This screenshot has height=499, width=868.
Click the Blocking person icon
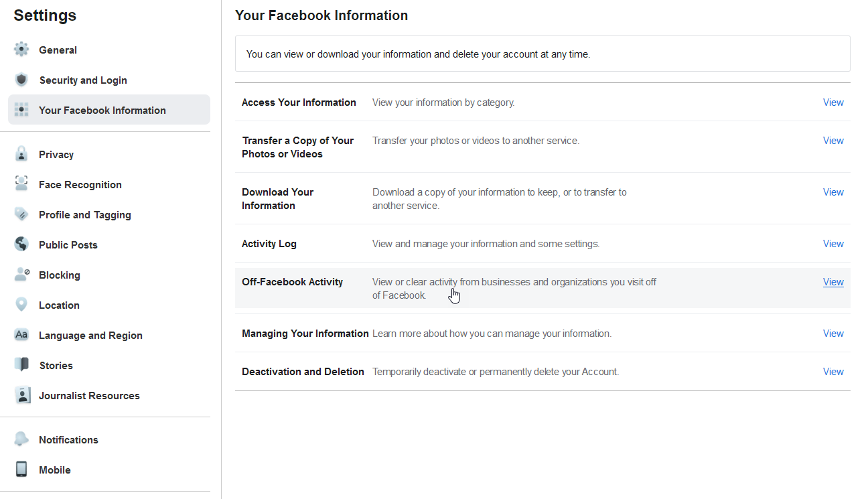coord(21,275)
